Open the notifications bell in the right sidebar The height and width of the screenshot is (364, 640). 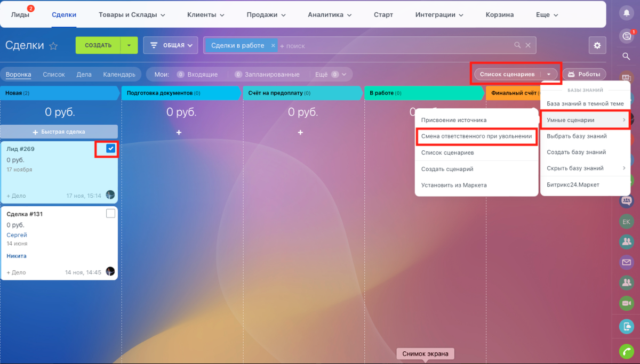[626, 13]
